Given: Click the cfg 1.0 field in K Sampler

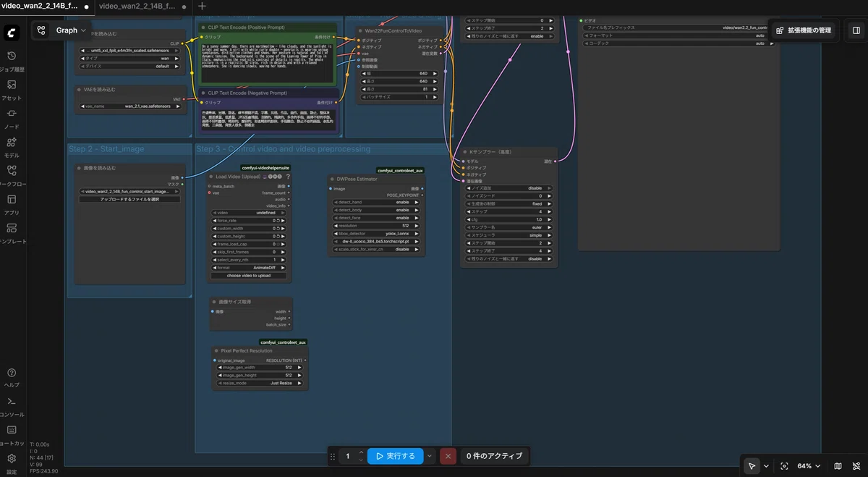Looking at the screenshot, I should click(508, 219).
